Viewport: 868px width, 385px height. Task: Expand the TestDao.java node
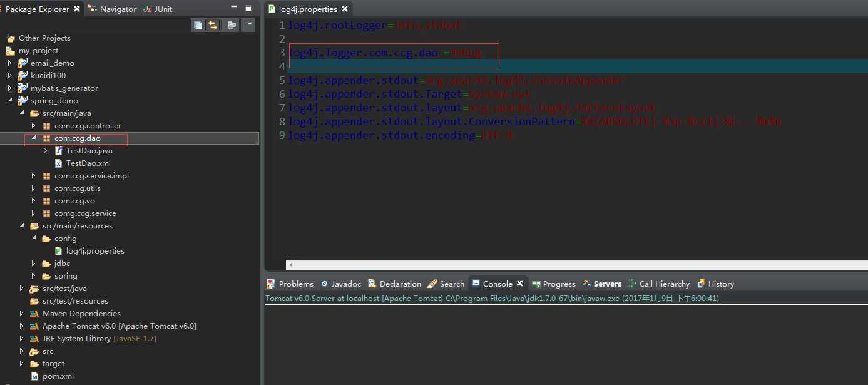pos(46,150)
